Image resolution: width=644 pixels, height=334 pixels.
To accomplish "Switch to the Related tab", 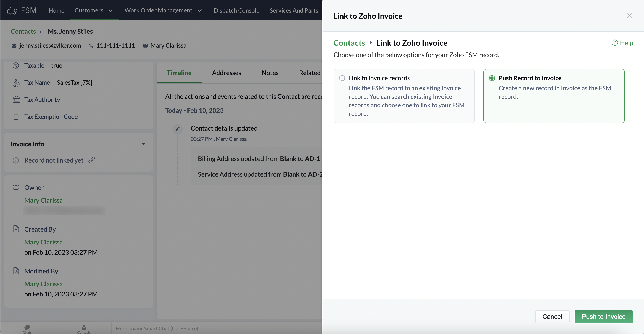I will coord(310,73).
